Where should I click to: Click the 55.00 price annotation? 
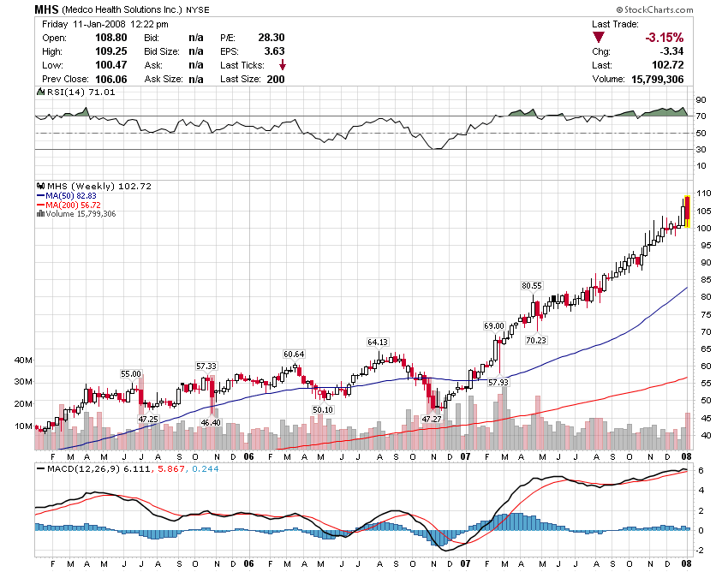tap(131, 373)
